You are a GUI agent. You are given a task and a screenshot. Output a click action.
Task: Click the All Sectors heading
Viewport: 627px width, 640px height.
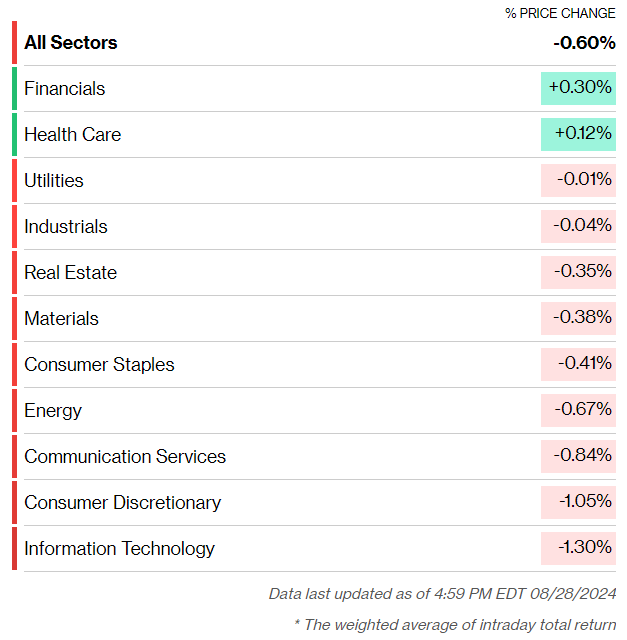pos(71,42)
